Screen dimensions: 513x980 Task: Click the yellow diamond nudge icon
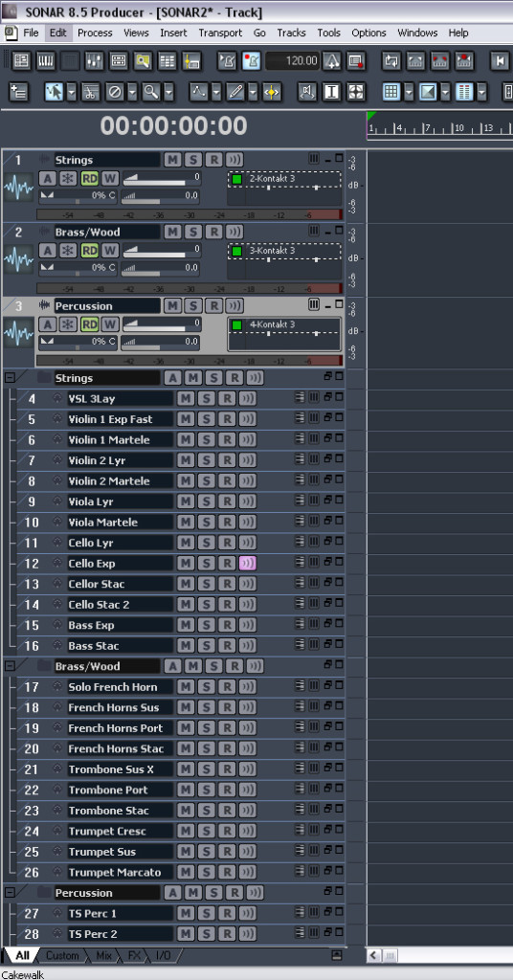pos(272,92)
